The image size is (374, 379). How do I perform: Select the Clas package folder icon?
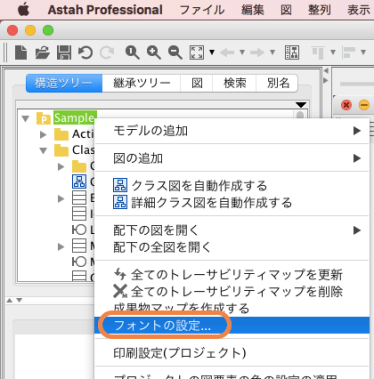(61, 150)
